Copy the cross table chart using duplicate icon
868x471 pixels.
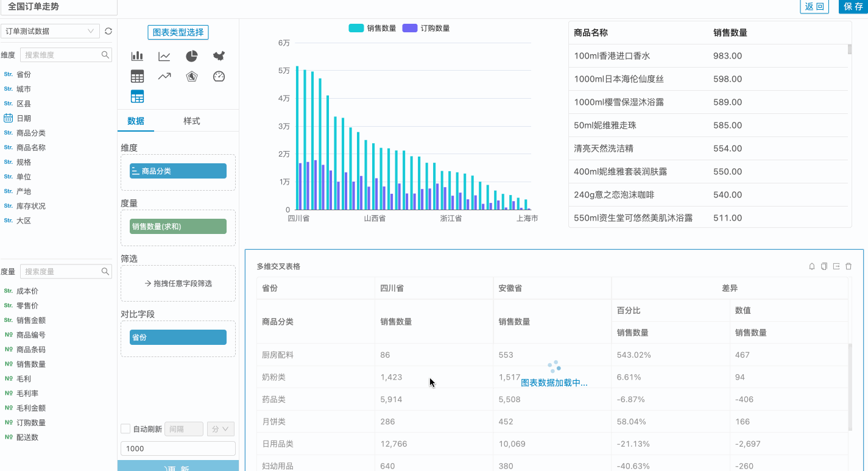[x=824, y=266]
